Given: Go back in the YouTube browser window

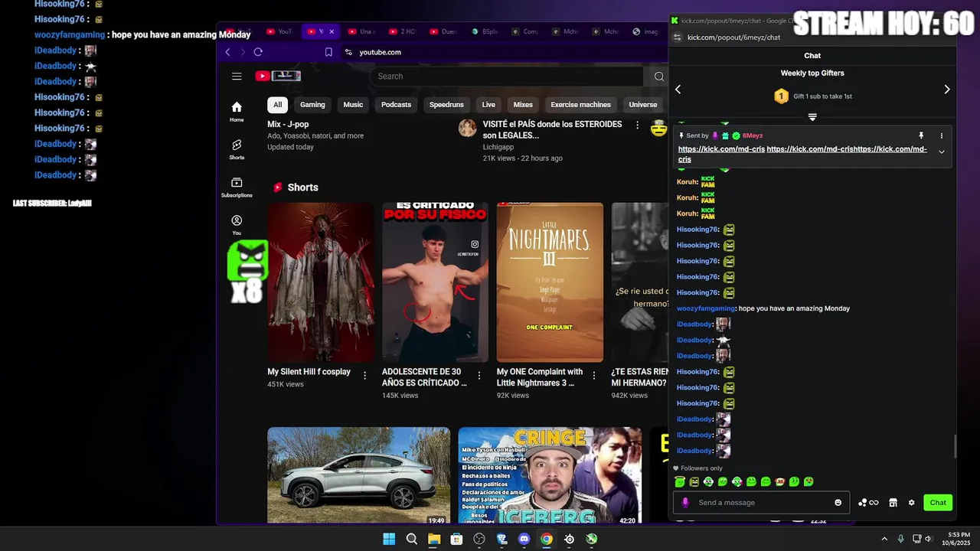Looking at the screenshot, I should (x=227, y=52).
